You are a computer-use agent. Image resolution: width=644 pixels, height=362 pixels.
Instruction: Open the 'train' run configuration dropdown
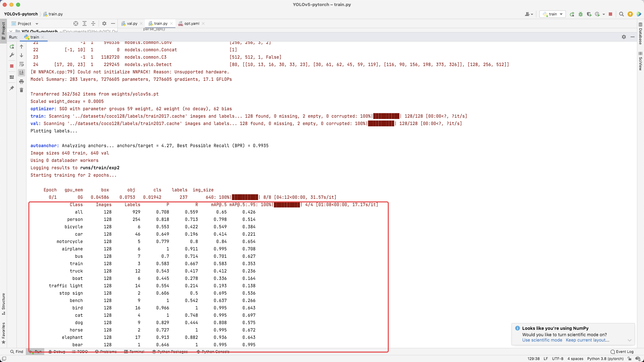553,14
